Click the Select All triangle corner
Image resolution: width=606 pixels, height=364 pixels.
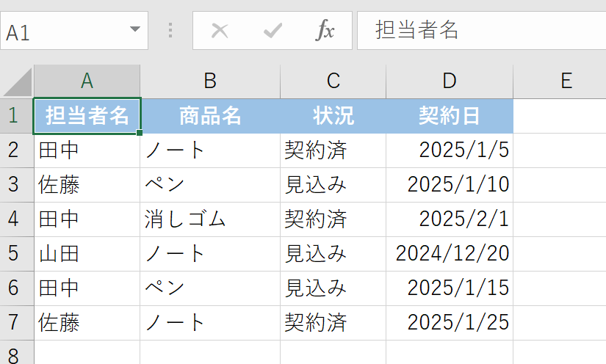coord(18,82)
